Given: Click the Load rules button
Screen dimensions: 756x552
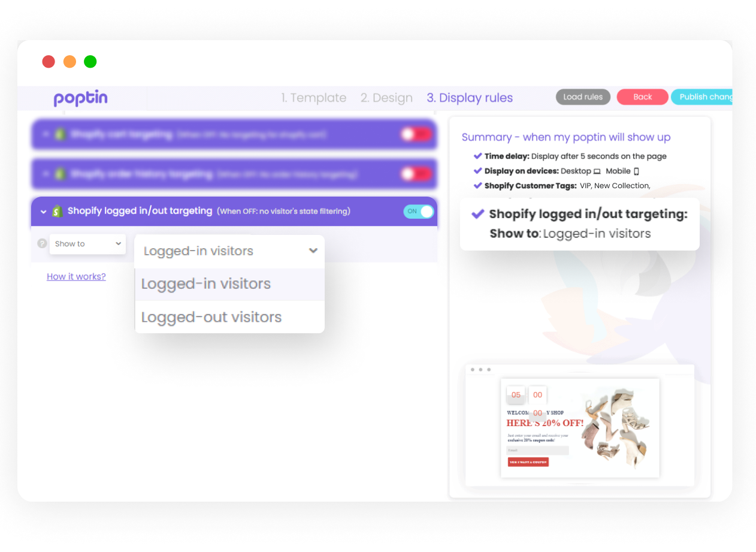Looking at the screenshot, I should pos(583,97).
